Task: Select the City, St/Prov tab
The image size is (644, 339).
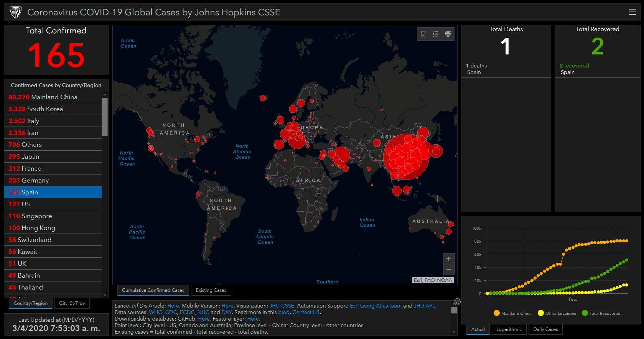Action: tap(72, 303)
